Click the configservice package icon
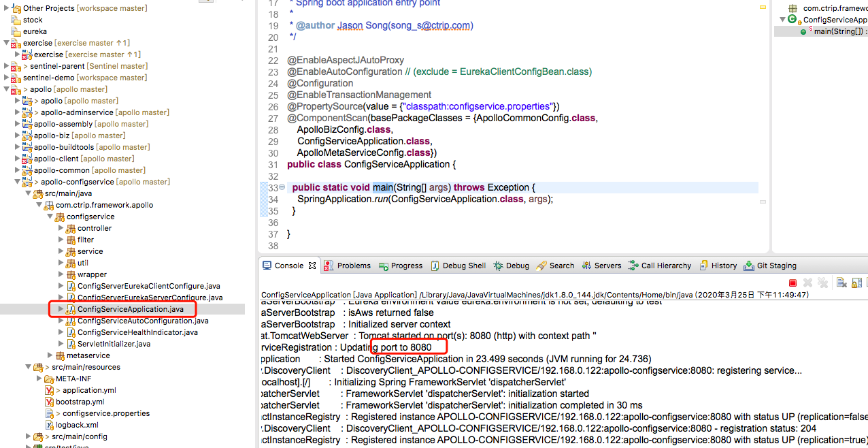Screen dimensions: 868x448 coord(60,217)
